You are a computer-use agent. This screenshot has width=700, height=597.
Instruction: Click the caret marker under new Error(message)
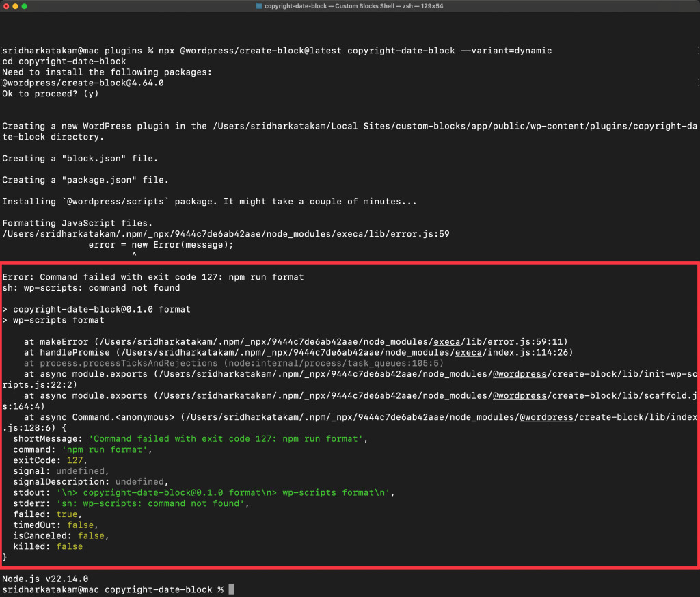pos(134,255)
